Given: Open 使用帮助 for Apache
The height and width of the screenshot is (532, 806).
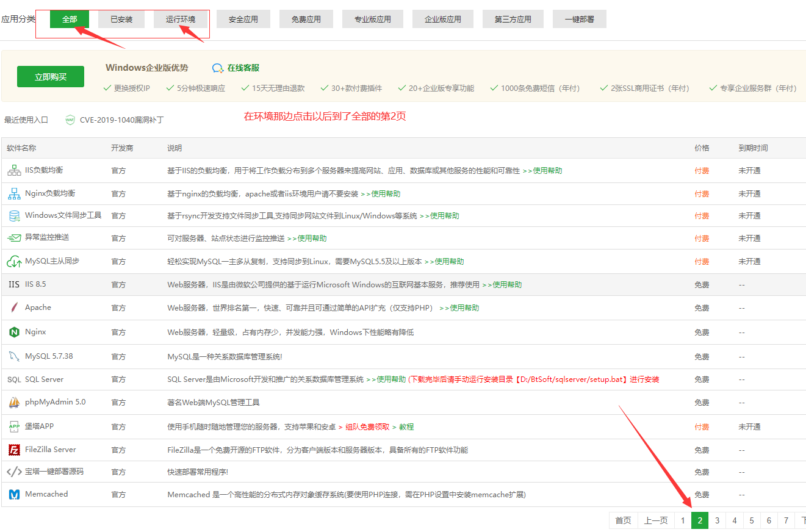Looking at the screenshot, I should (459, 308).
